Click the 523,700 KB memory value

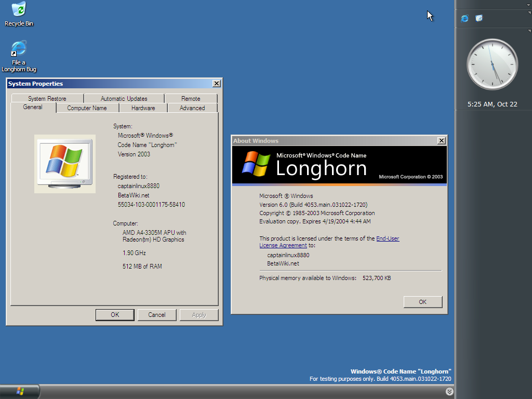pyautogui.click(x=377, y=278)
